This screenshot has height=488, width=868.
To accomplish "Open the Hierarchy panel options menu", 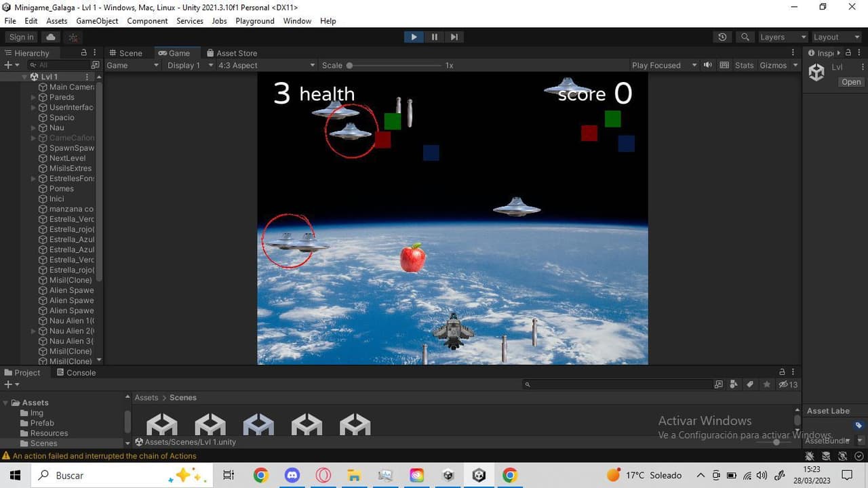I will pyautogui.click(x=95, y=53).
